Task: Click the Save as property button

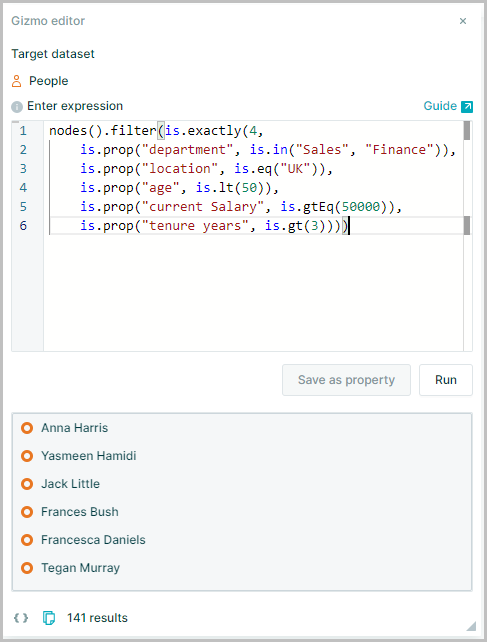Action: pyautogui.click(x=346, y=380)
